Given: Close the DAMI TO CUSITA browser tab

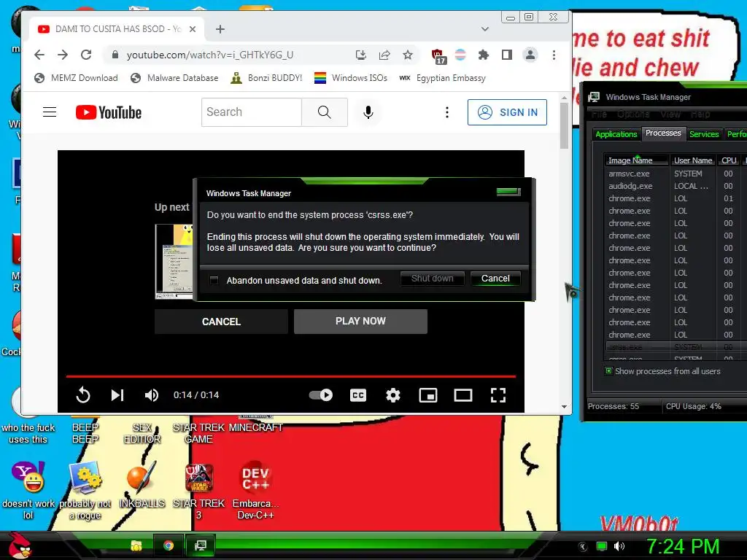Looking at the screenshot, I should 193,29.
